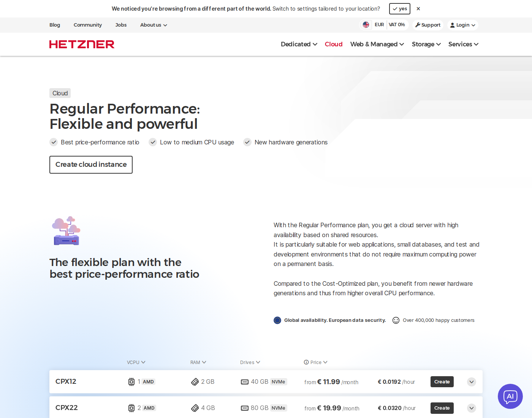Image resolution: width=532 pixels, height=418 pixels.
Task: Change VAT 0% setting
Action: coord(397,25)
